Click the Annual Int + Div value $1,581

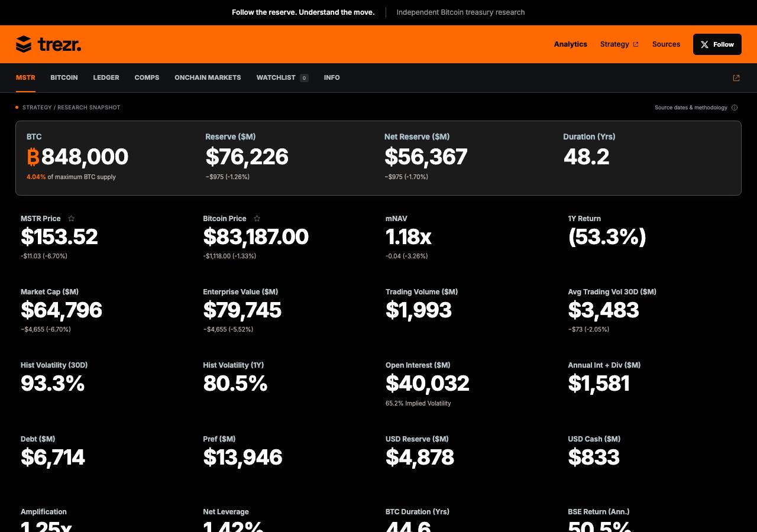[x=599, y=384]
